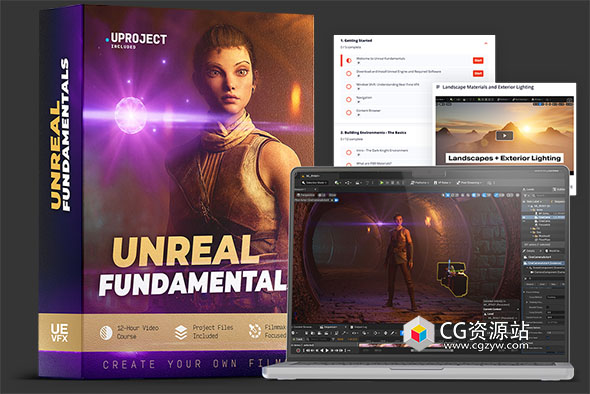Click the forward play button in Sequencer transport
Image resolution: width=590 pixels, height=394 pixels.
327,350
